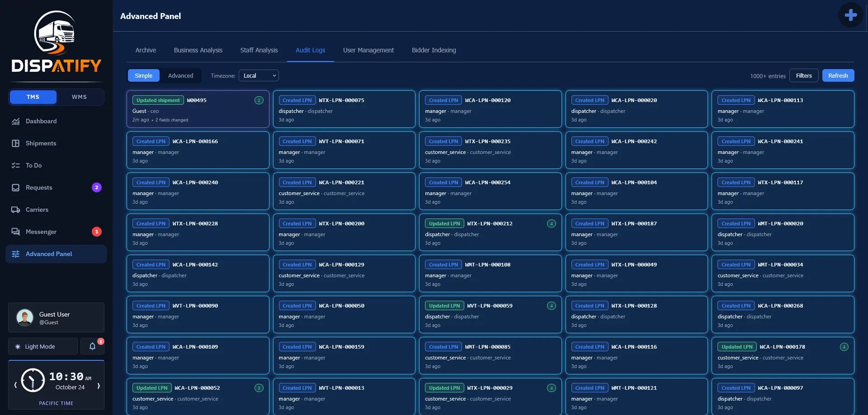
Task: Select Simple log view
Action: point(144,75)
